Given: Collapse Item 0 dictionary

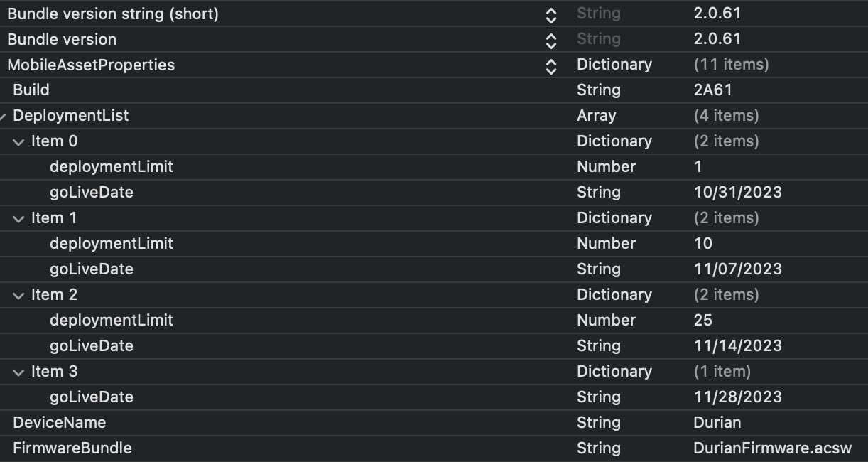Looking at the screenshot, I should point(18,141).
